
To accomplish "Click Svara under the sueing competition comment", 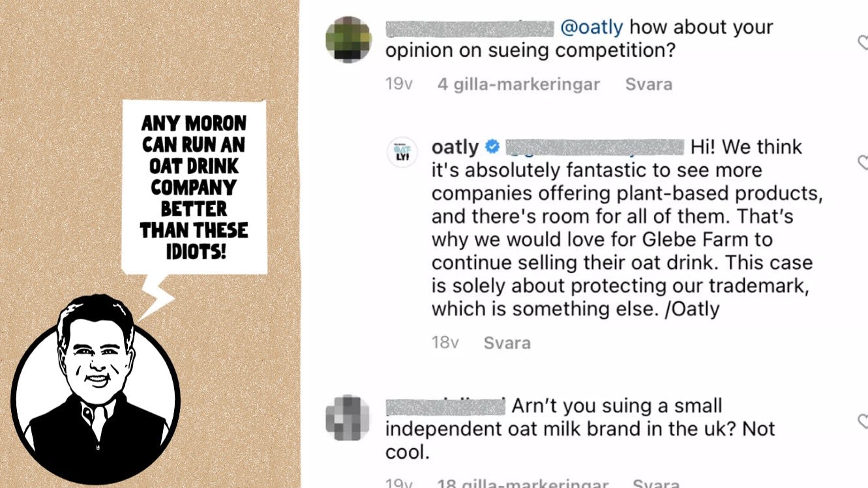I will 648,84.
